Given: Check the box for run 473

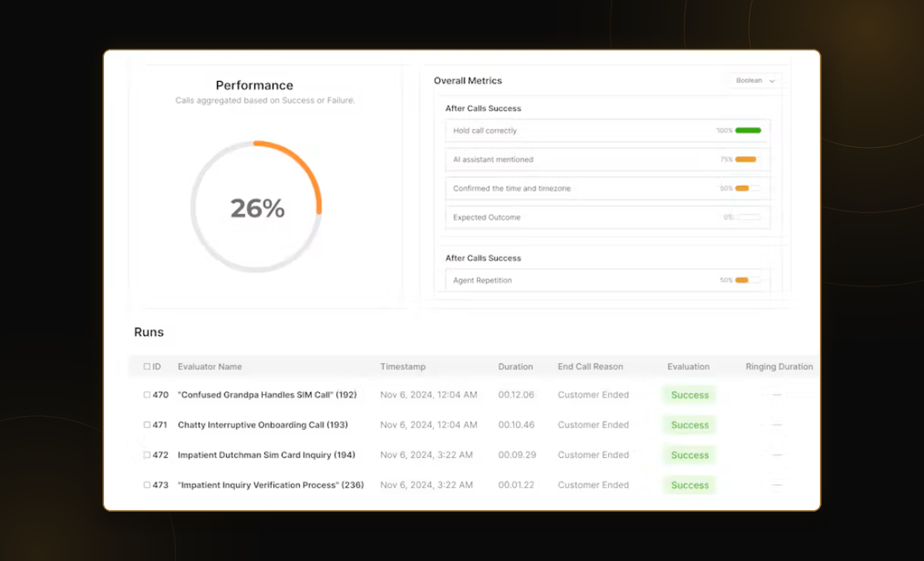Looking at the screenshot, I should pos(147,485).
